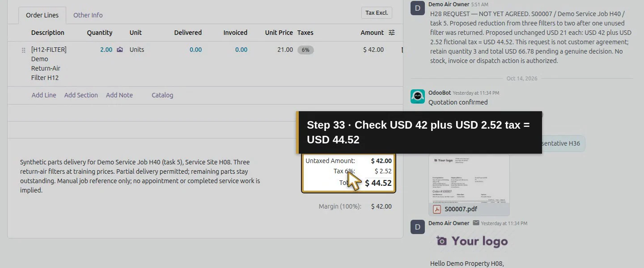Image resolution: width=644 pixels, height=268 pixels.
Task: Click the Demo Air Owner name at 5:51 AM
Action: click(449, 4)
